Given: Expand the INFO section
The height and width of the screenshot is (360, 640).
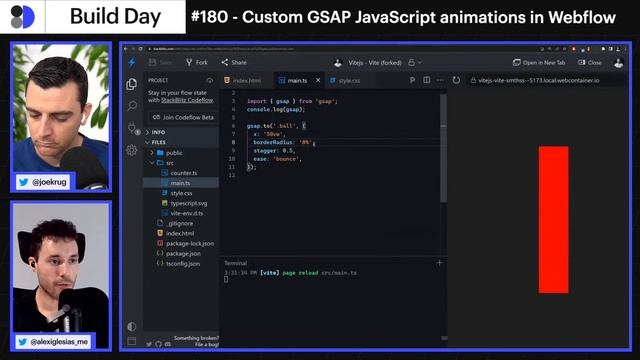Looking at the screenshot, I should click(x=181, y=132).
